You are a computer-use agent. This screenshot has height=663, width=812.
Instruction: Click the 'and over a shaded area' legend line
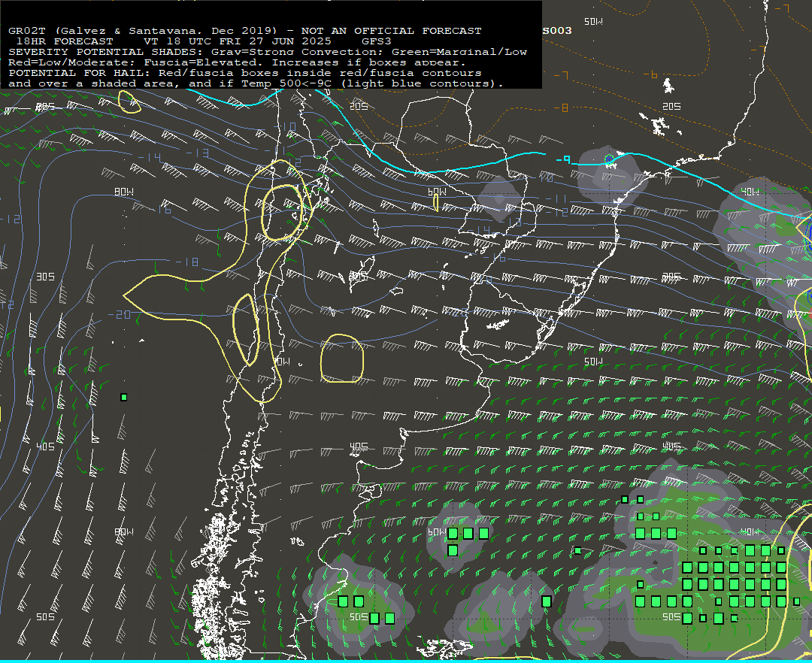point(256,84)
